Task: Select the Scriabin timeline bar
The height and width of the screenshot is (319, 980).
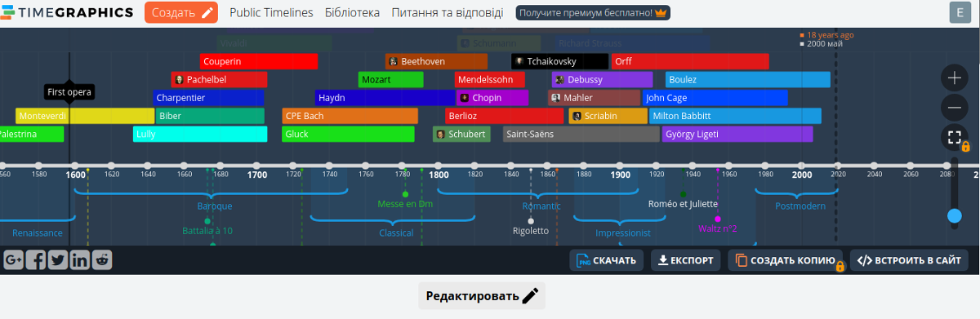Action: (608, 116)
